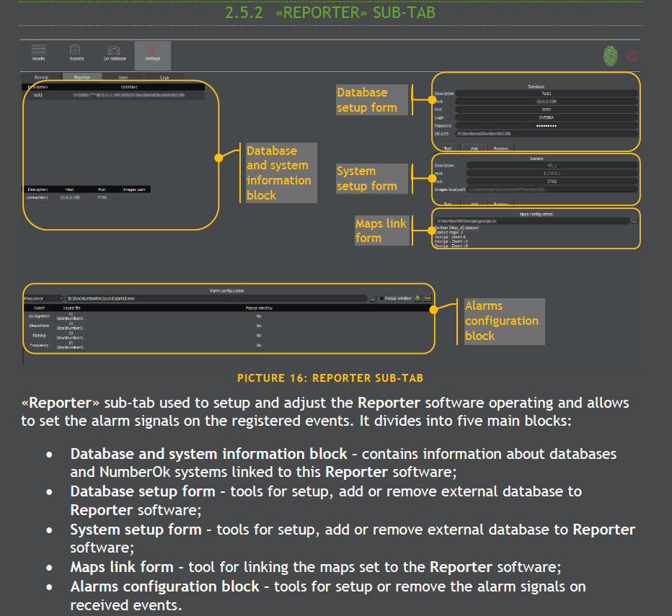Click alarm sound file path field alarm3.wav

click(216, 298)
